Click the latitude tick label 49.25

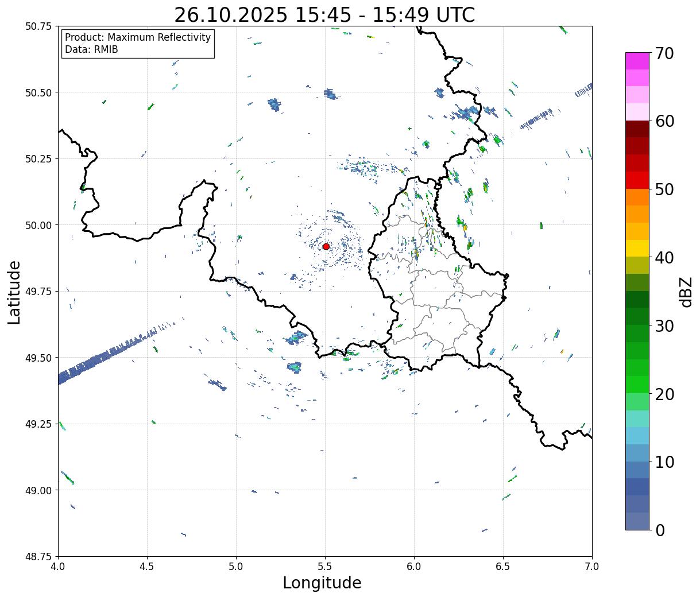[x=38, y=424]
